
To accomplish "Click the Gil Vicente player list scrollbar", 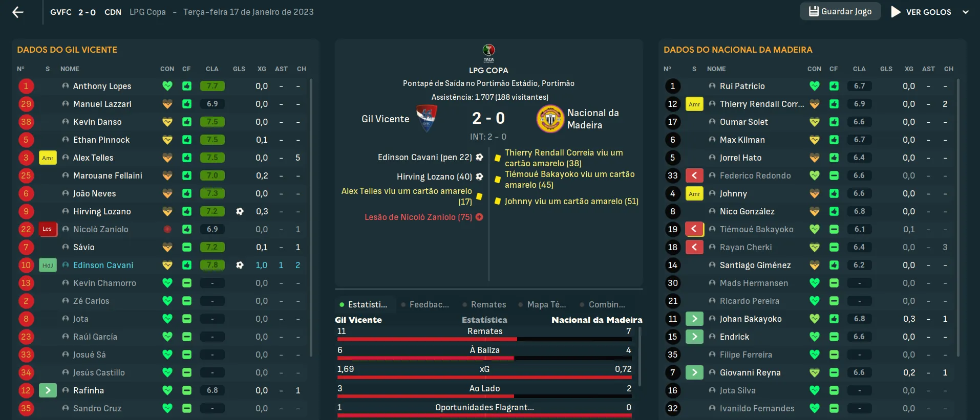I will 311,217.
